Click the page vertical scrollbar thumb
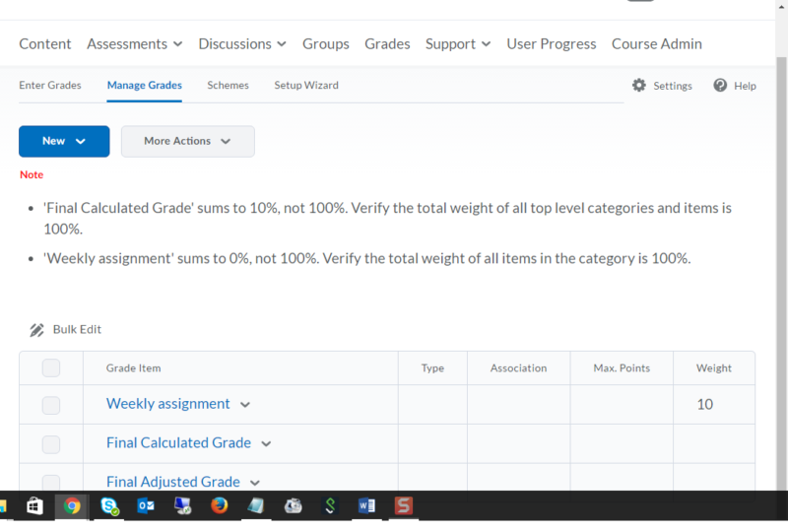This screenshot has height=532, width=788. 781,272
